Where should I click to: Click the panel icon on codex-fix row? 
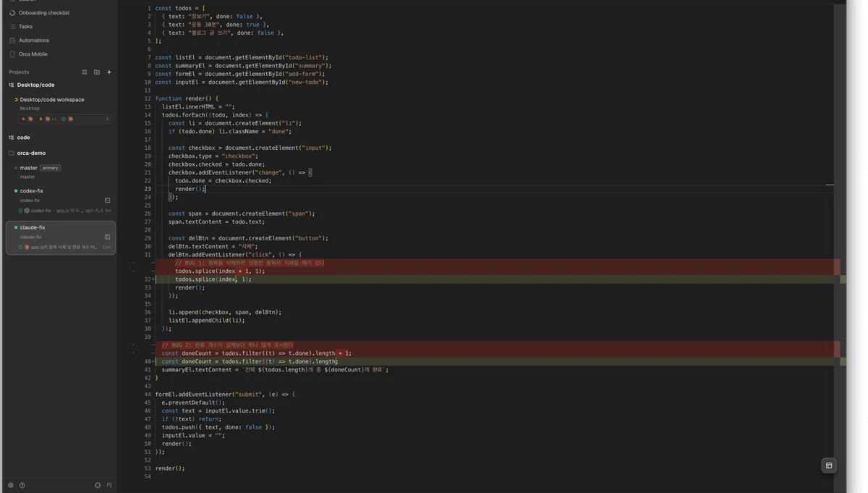pos(108,201)
